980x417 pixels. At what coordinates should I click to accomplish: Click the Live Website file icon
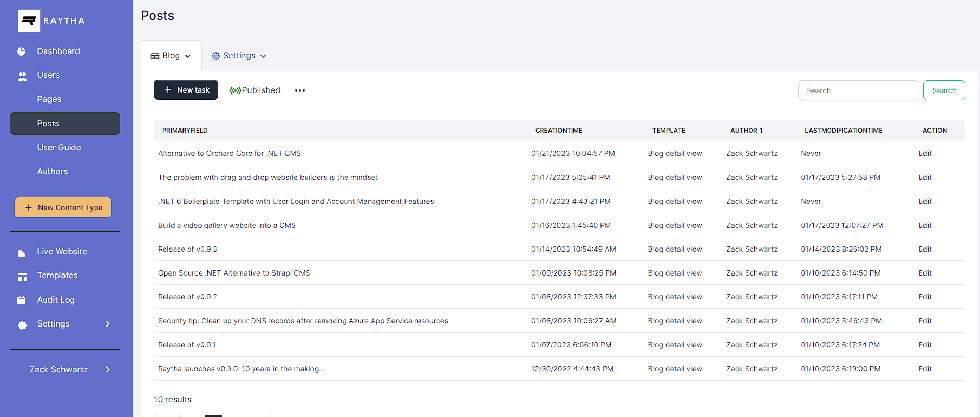click(x=21, y=253)
